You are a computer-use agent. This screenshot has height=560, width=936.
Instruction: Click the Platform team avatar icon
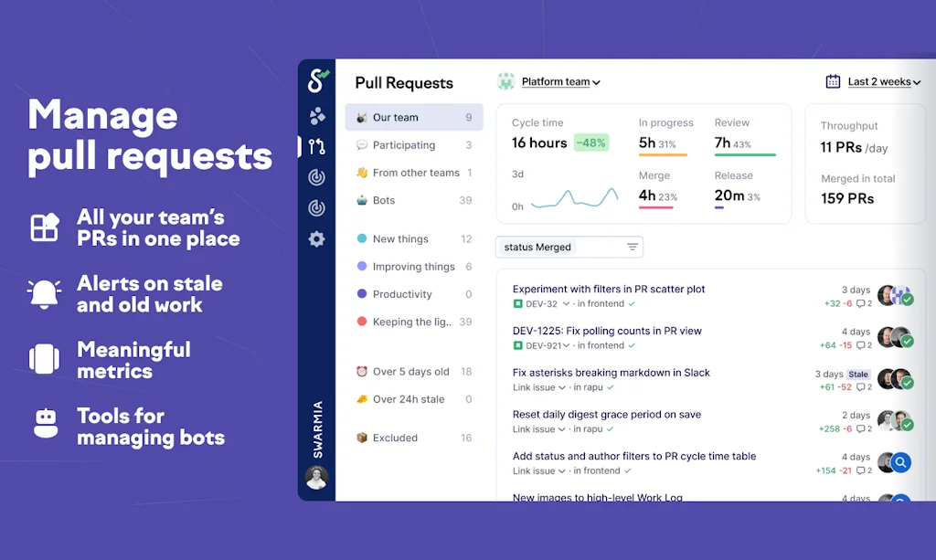coord(506,81)
